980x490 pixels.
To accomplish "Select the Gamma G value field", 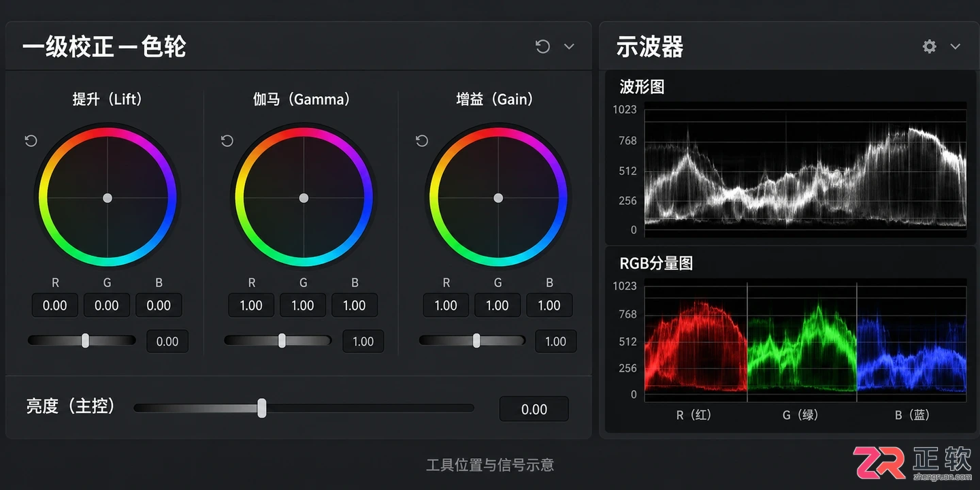I will [x=303, y=306].
